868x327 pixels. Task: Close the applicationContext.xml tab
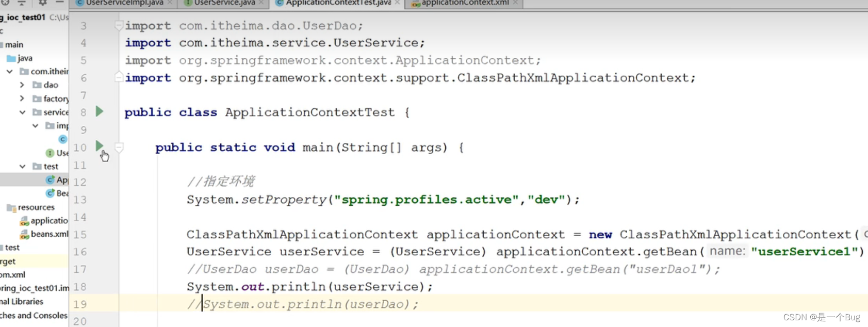pyautogui.click(x=515, y=3)
